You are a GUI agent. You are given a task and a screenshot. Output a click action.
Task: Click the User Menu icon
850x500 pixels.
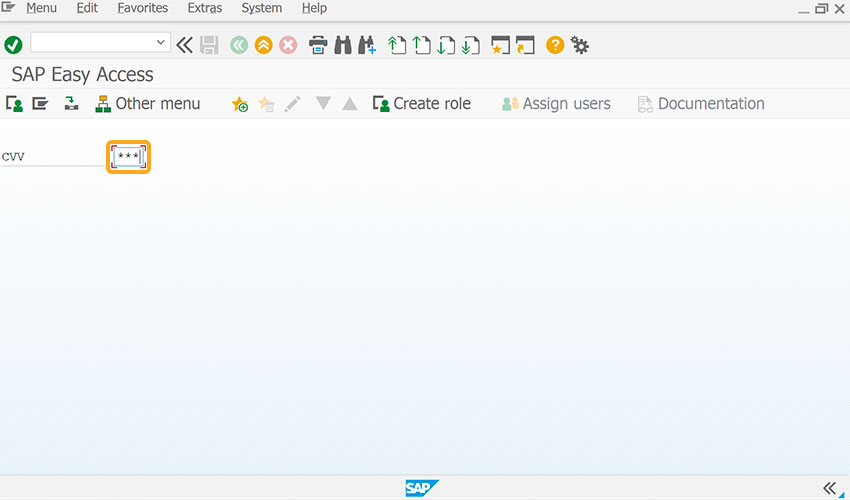click(15, 104)
